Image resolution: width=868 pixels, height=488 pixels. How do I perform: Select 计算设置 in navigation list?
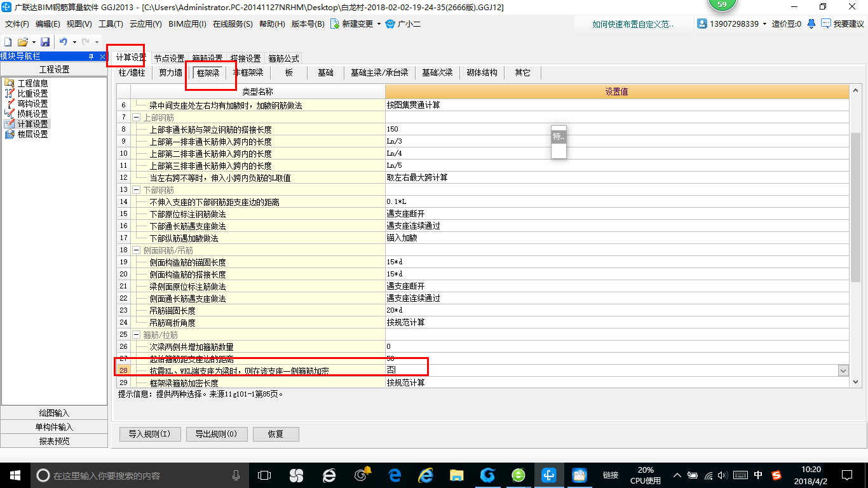[x=32, y=124]
